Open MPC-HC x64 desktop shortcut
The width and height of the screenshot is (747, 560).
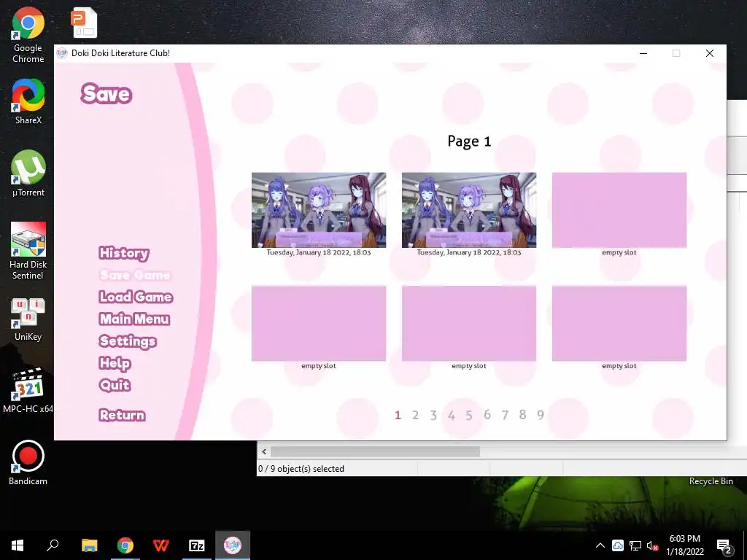(28, 391)
